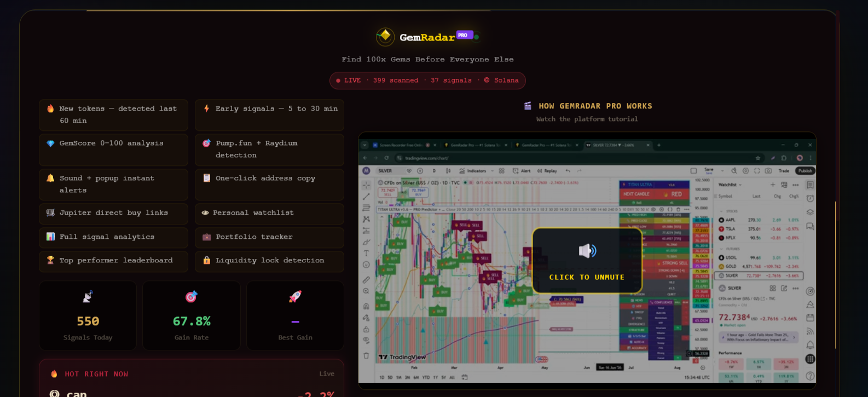Click the 'Liquidity lock detection' text
The width and height of the screenshot is (868, 397).
tap(270, 261)
